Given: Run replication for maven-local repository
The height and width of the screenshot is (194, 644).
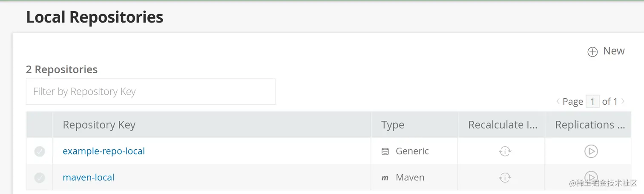Looking at the screenshot, I should (x=591, y=177).
